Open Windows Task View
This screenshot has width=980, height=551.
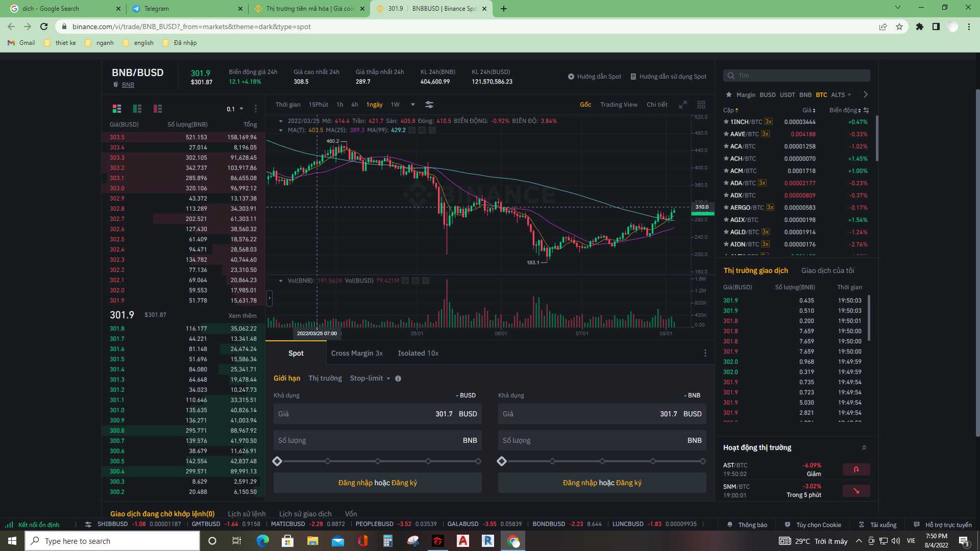click(236, 541)
